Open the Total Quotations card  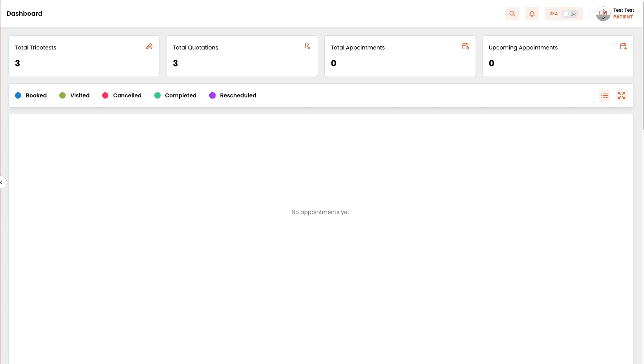click(242, 56)
